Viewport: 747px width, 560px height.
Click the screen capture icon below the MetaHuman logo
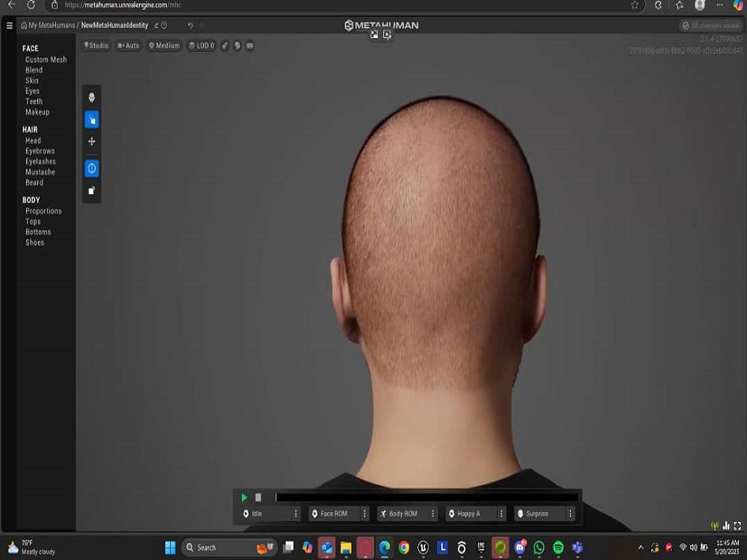(x=387, y=35)
